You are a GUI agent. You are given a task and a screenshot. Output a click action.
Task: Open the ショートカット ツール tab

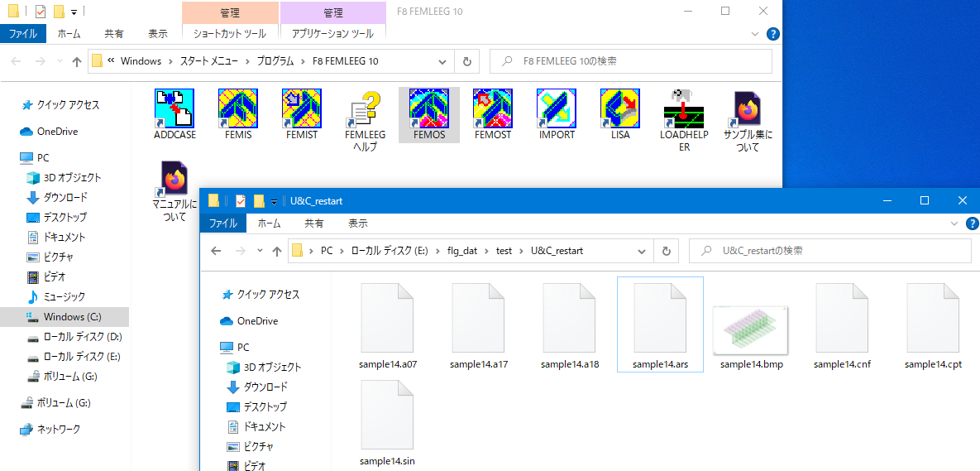pos(230,34)
